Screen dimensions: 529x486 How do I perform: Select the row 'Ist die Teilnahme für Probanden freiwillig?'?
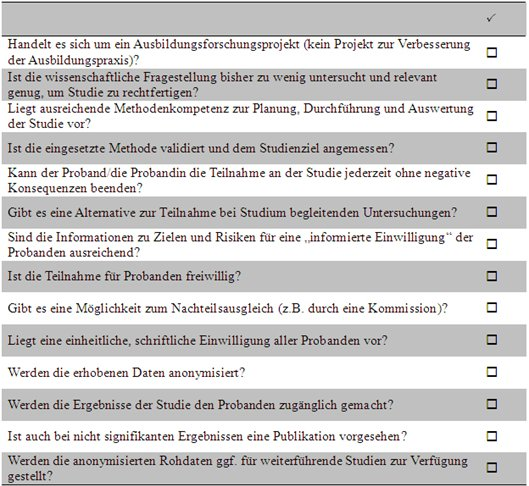264,276
